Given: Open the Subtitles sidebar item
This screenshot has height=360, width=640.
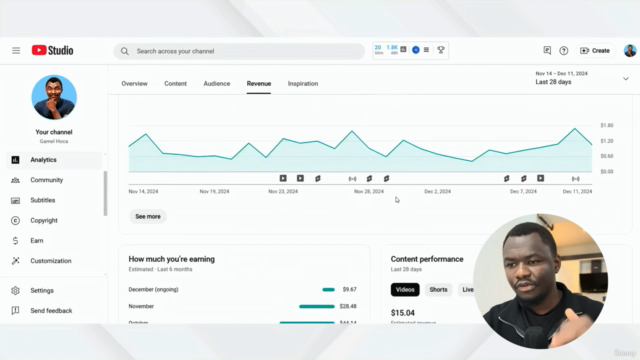Looking at the screenshot, I should point(54,200).
